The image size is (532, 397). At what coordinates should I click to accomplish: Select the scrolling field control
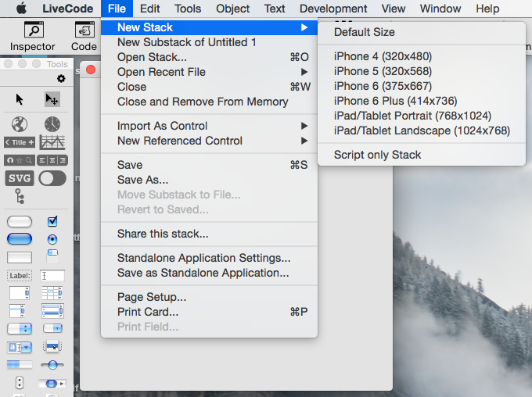coord(20,293)
